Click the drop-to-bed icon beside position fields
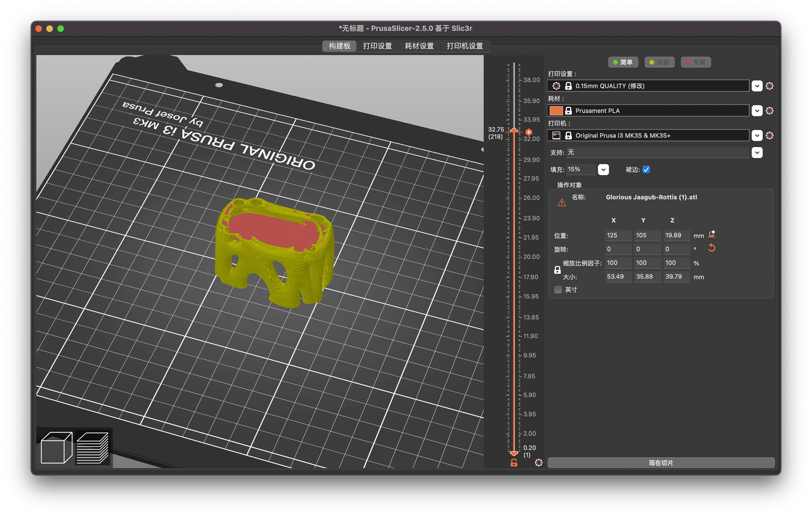This screenshot has width=812, height=516. [x=712, y=235]
